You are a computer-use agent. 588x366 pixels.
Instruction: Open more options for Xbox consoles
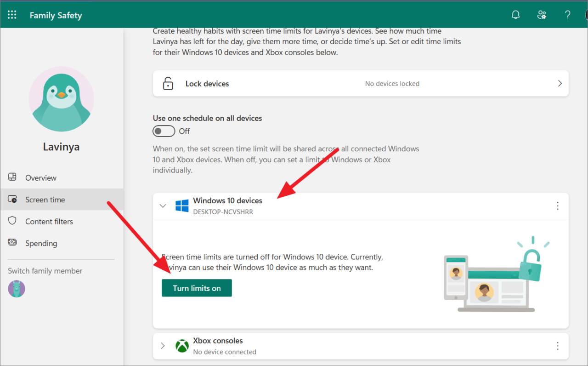[x=558, y=346]
